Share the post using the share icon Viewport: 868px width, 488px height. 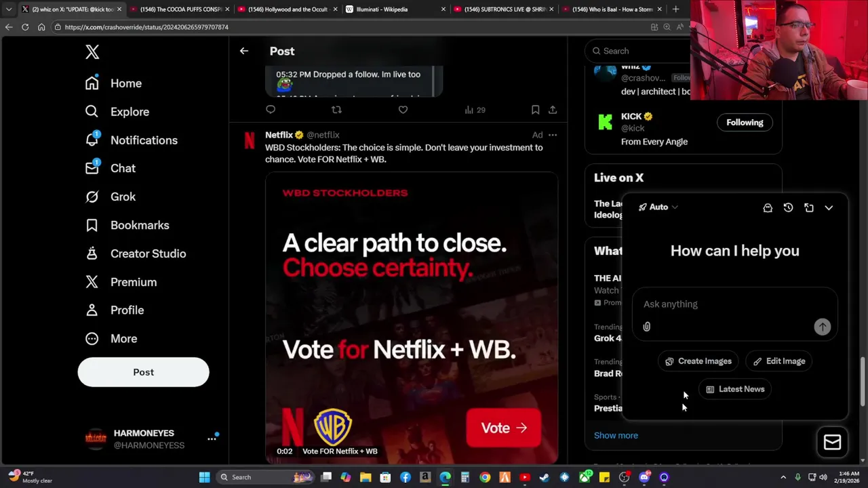click(553, 110)
